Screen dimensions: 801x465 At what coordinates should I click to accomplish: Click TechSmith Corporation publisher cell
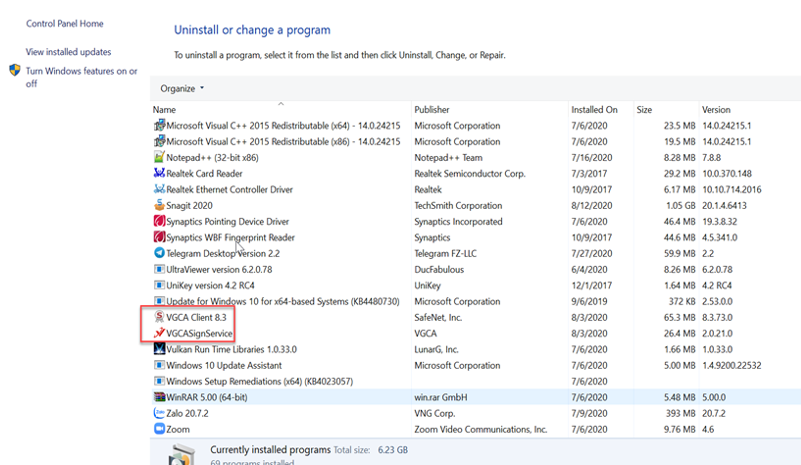(x=458, y=205)
